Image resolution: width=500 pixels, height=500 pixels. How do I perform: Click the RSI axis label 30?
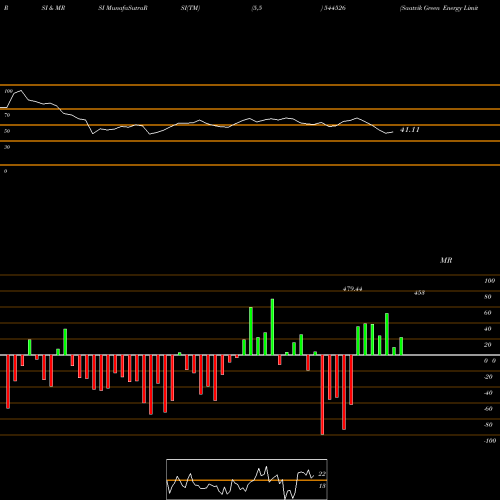pos(7,147)
